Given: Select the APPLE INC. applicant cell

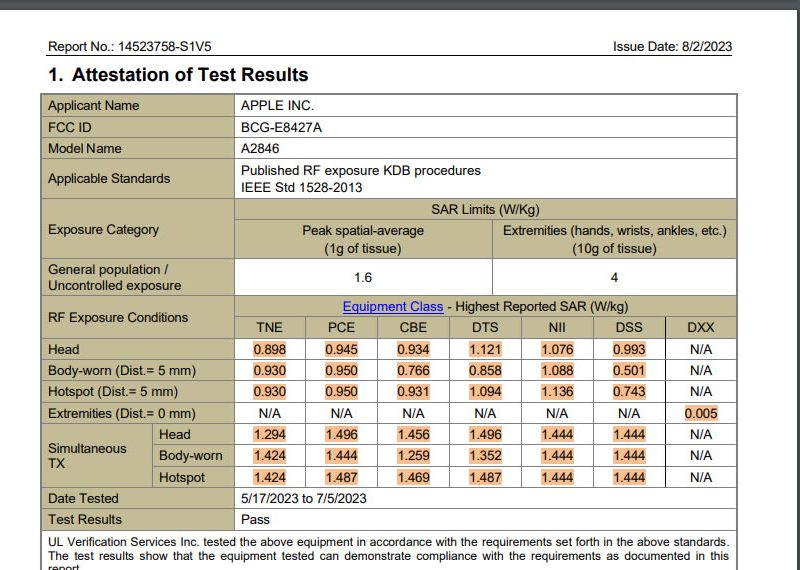Looking at the screenshot, I should click(278, 106).
